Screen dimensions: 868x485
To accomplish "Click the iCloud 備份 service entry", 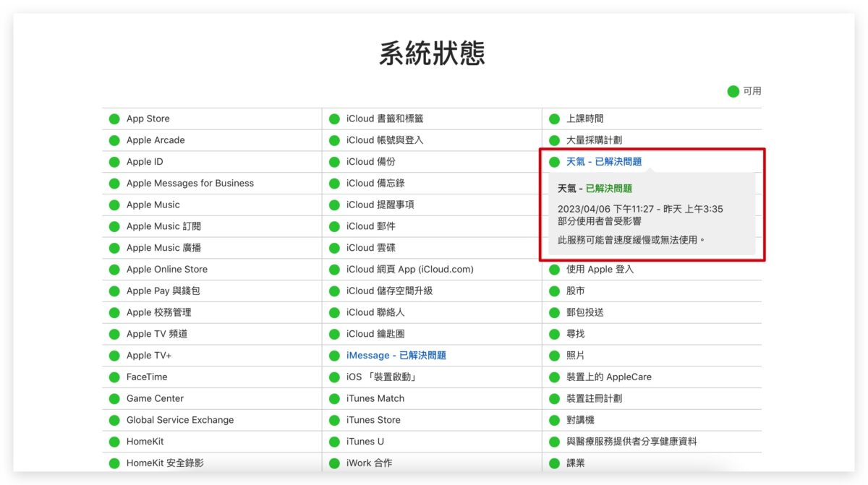I will (370, 162).
